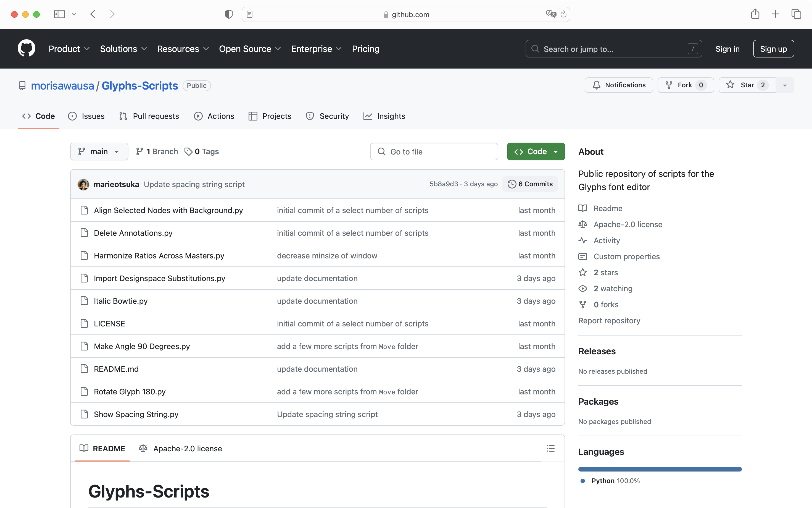Open the morisawausa owner link
812x508 pixels.
pos(62,86)
